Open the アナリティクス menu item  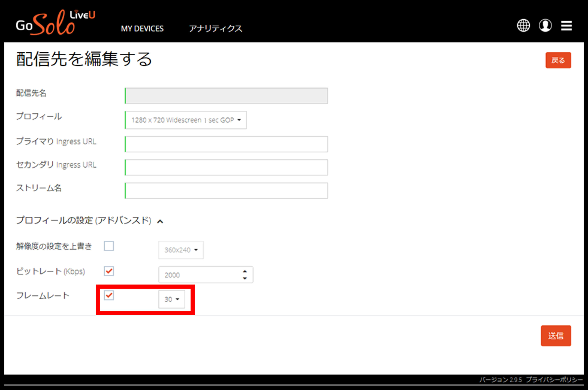click(216, 29)
